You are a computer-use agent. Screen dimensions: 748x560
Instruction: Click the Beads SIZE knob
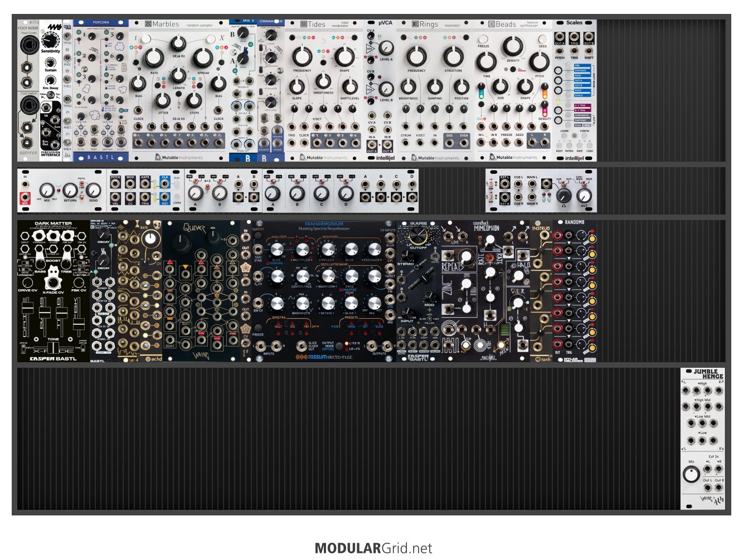(x=501, y=86)
